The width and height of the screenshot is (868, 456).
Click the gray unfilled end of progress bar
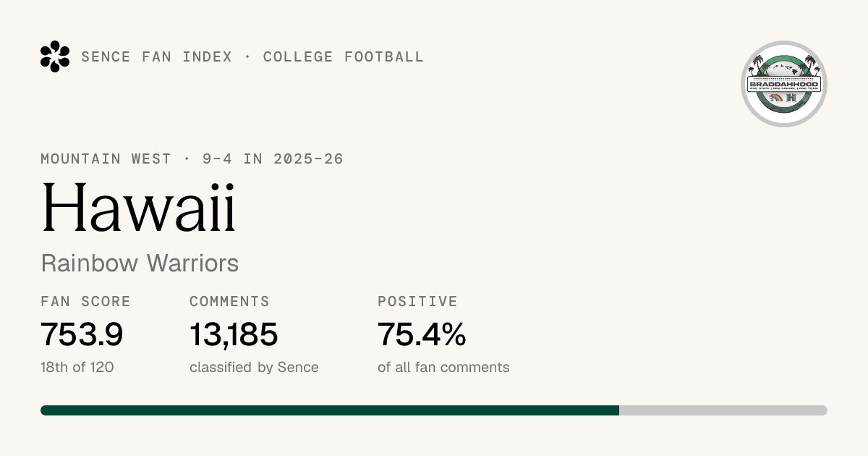tap(723, 410)
